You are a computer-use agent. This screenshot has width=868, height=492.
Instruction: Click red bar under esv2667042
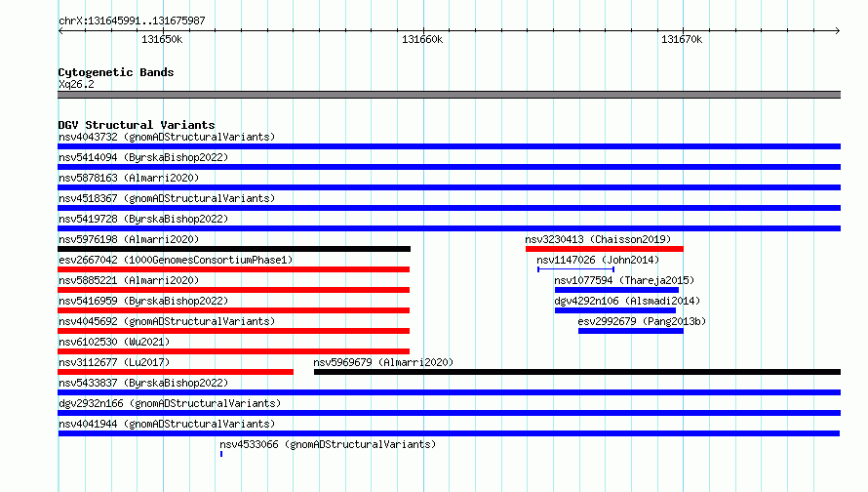234,269
